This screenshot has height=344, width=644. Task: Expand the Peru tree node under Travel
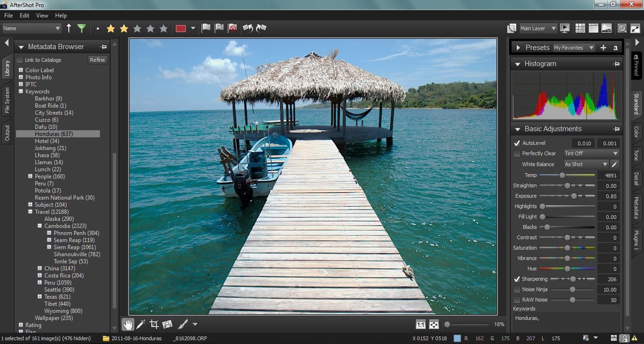40,283
